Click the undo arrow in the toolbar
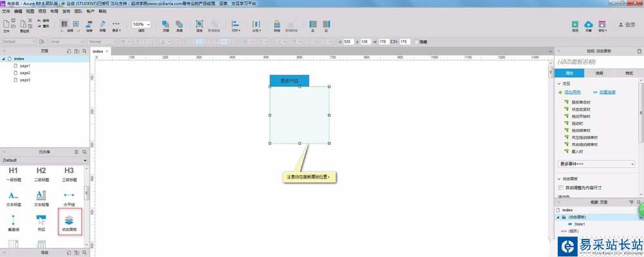Image resolution: width=644 pixels, height=257 pixels. (39, 20)
